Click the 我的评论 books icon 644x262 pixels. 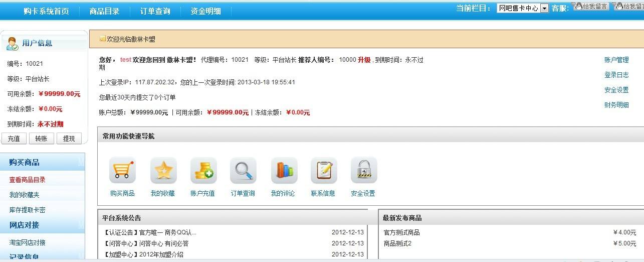coord(284,171)
